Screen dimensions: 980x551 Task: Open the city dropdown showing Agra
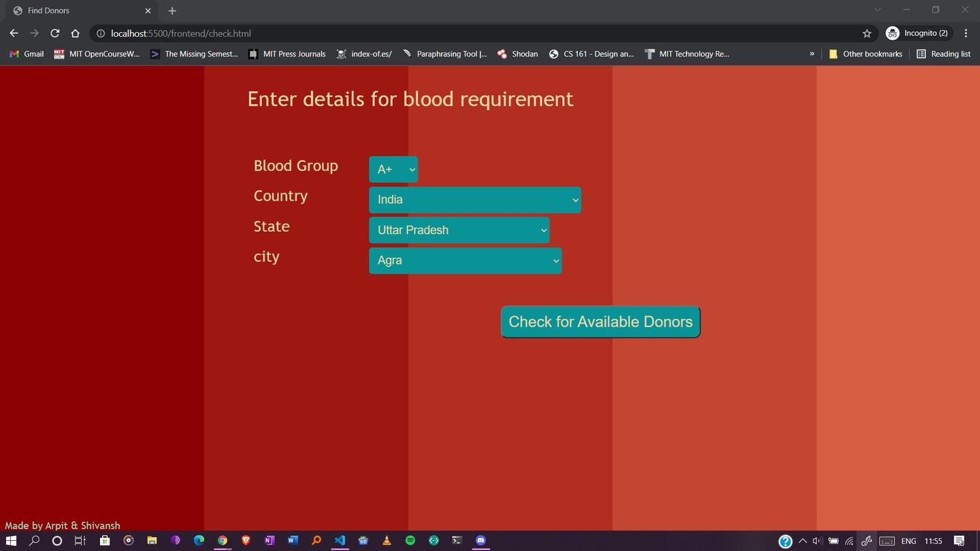point(465,261)
